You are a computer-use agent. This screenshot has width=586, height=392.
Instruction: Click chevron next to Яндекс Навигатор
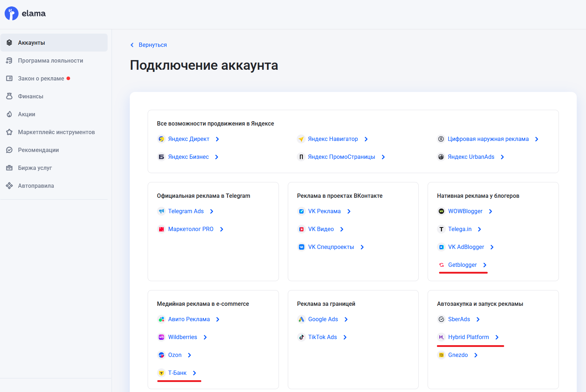(x=366, y=139)
